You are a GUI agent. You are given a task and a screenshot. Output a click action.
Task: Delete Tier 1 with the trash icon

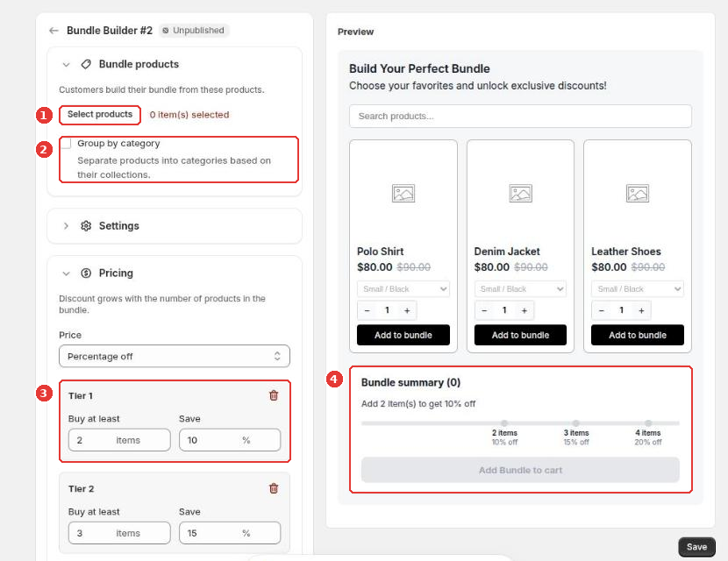[x=274, y=395]
